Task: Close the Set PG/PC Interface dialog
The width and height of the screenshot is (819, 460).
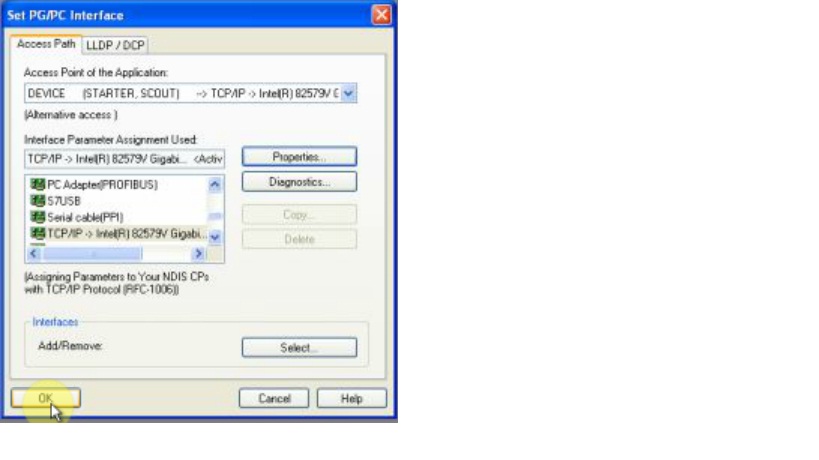Action: point(381,15)
